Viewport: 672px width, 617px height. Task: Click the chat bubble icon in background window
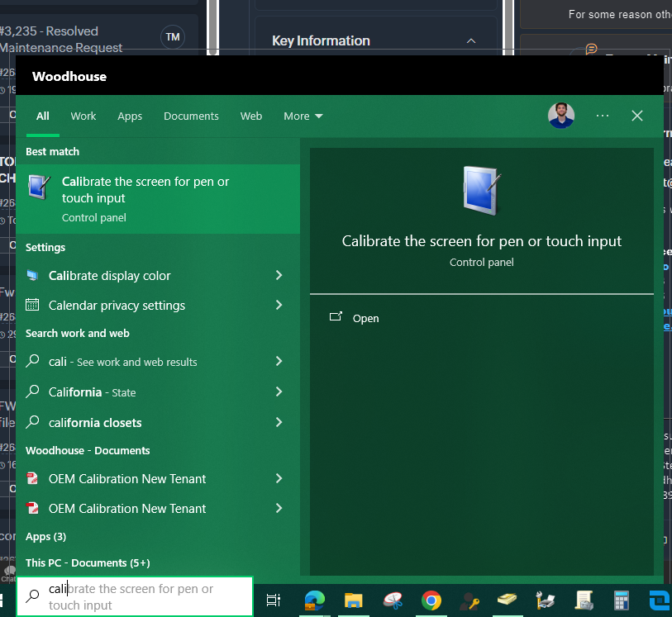click(x=592, y=49)
